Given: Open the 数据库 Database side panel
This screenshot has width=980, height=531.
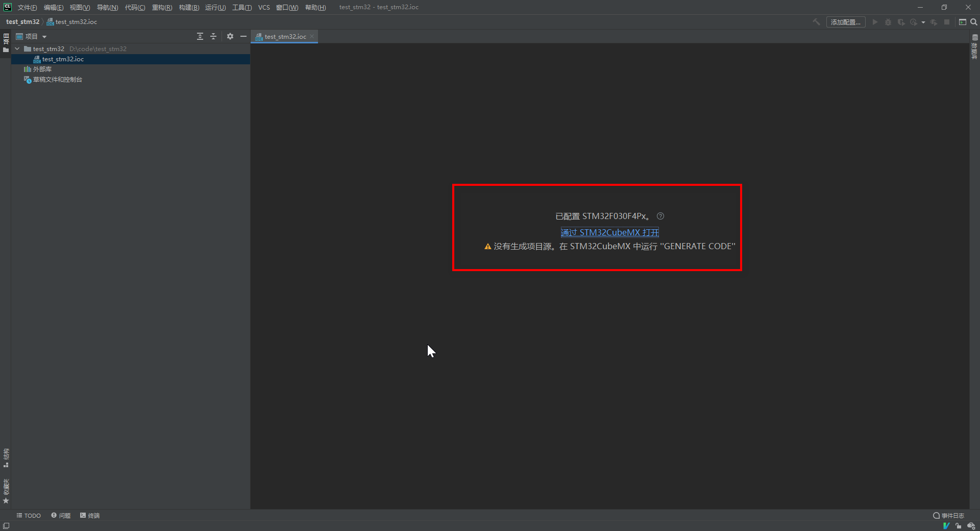Looking at the screenshot, I should (975, 47).
